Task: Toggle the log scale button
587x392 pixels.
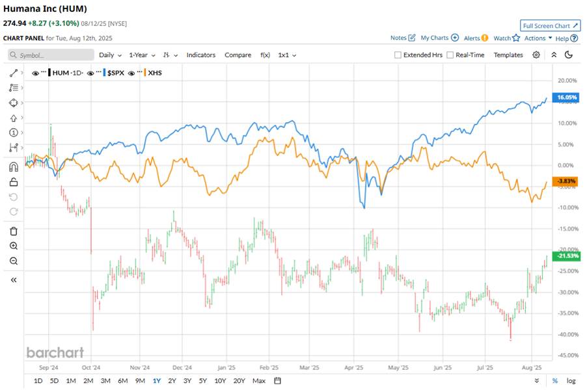Action: point(571,381)
